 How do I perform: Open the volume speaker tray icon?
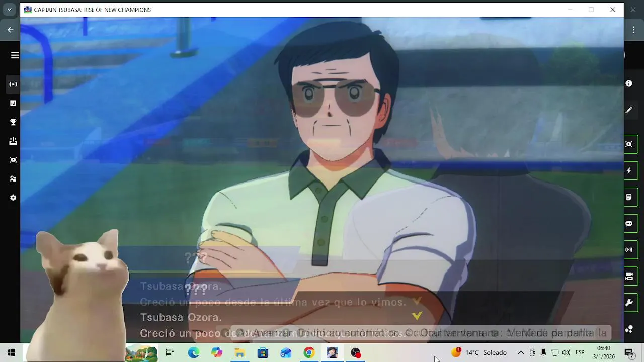tap(566, 353)
